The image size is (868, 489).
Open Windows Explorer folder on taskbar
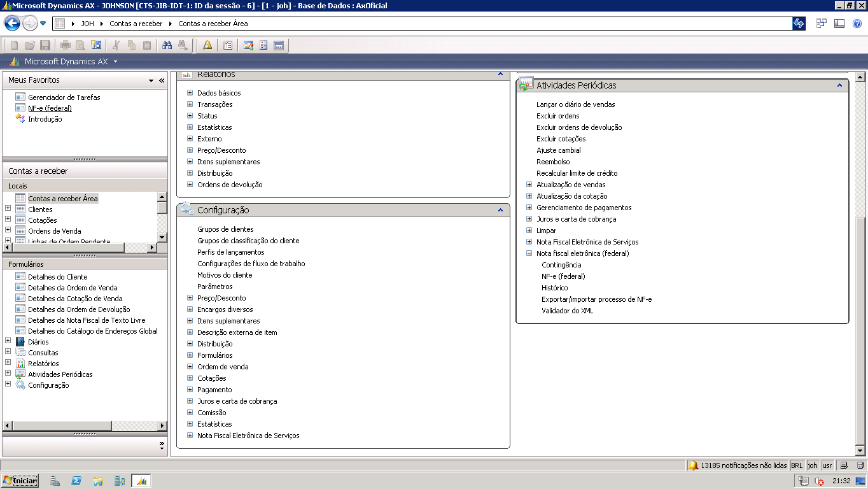point(97,481)
